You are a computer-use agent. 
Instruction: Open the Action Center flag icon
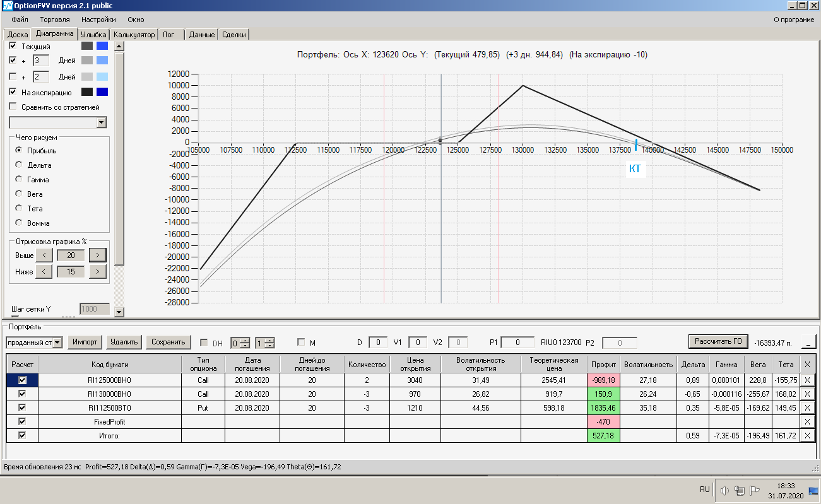(754, 490)
